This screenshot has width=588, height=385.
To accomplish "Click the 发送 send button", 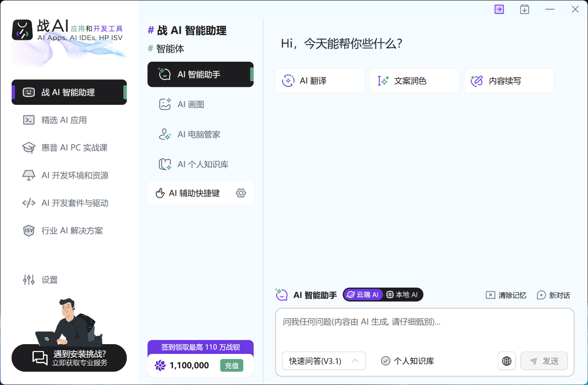I will click(x=543, y=361).
